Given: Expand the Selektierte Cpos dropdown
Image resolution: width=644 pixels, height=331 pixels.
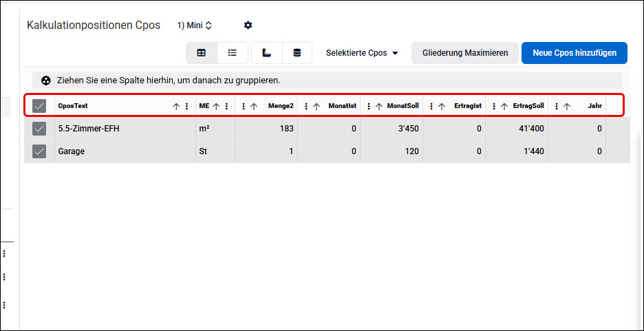Looking at the screenshot, I should point(362,53).
